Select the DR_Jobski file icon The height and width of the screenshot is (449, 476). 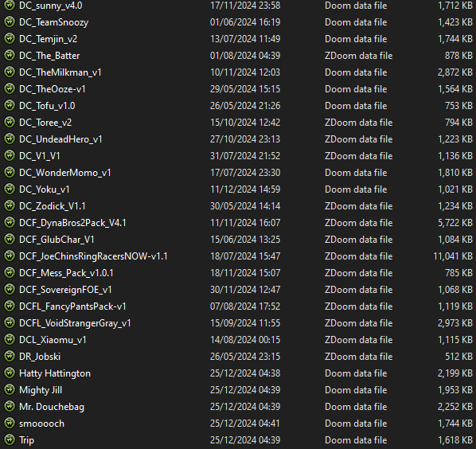pos(10,356)
